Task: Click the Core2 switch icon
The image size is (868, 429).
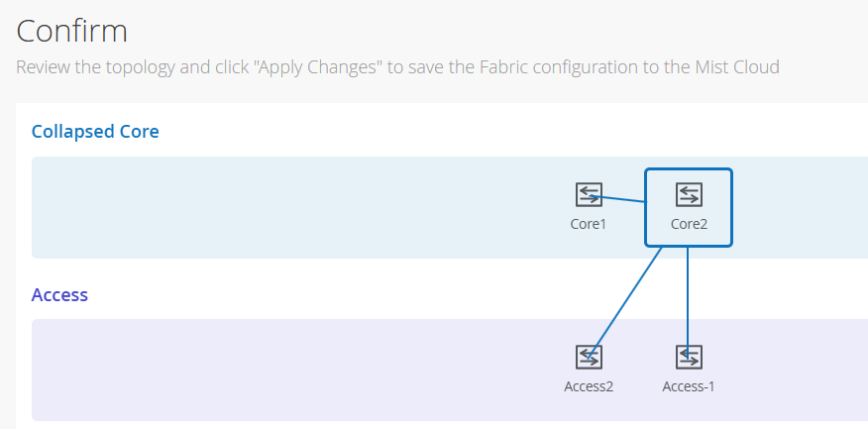Action: 689,194
